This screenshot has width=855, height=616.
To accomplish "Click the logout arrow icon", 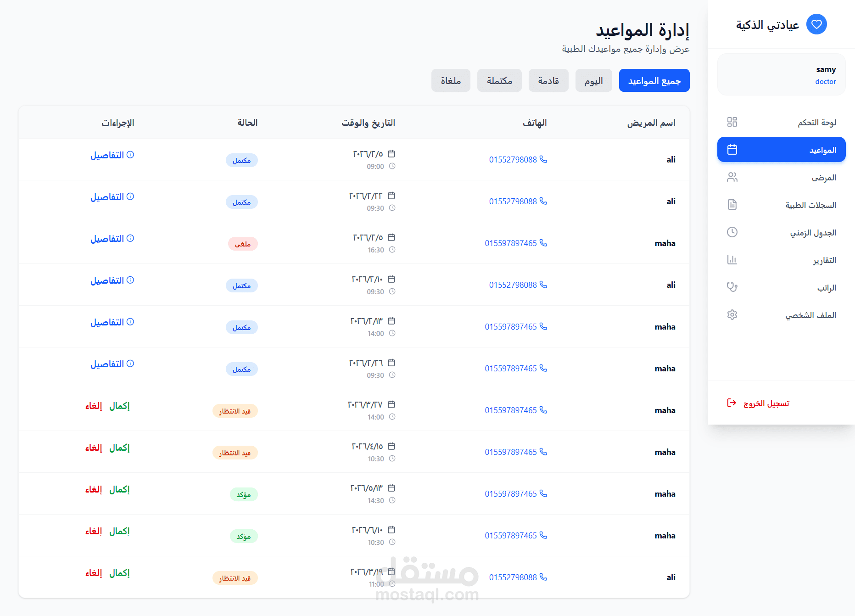I will click(x=732, y=403).
